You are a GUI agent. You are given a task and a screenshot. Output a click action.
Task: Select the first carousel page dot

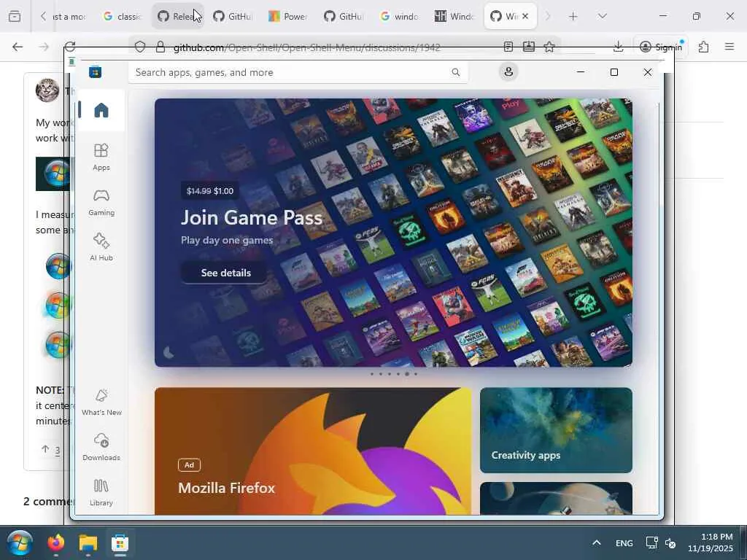[371, 374]
